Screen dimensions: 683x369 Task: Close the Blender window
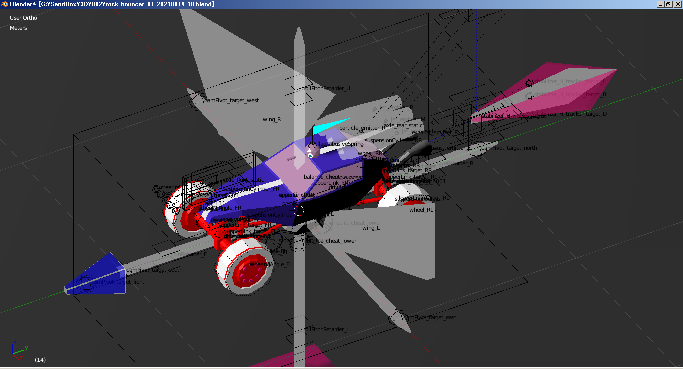[x=677, y=4]
